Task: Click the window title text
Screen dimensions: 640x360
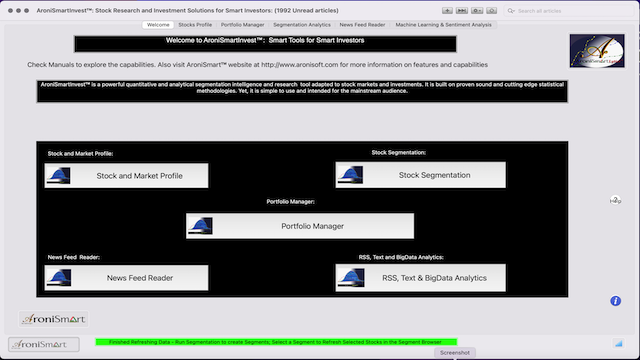Action: pyautogui.click(x=187, y=11)
